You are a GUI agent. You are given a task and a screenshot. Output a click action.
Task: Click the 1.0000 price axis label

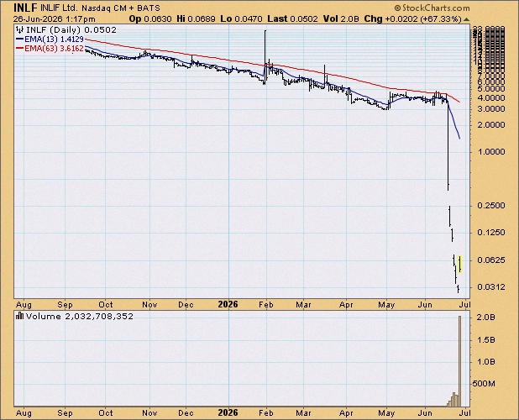click(490, 152)
